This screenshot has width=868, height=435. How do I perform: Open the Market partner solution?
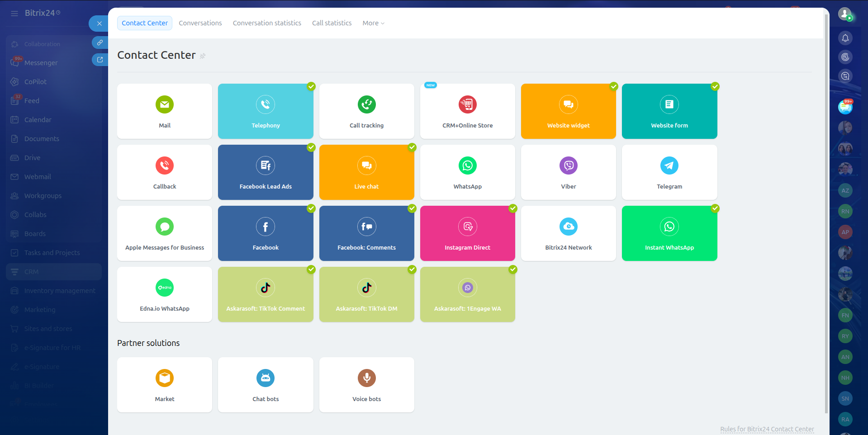click(165, 385)
